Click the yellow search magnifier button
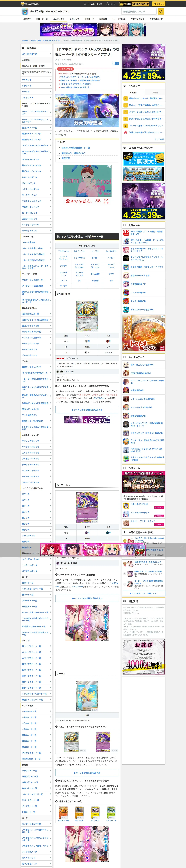The width and height of the screenshot is (186, 868). point(161,11)
